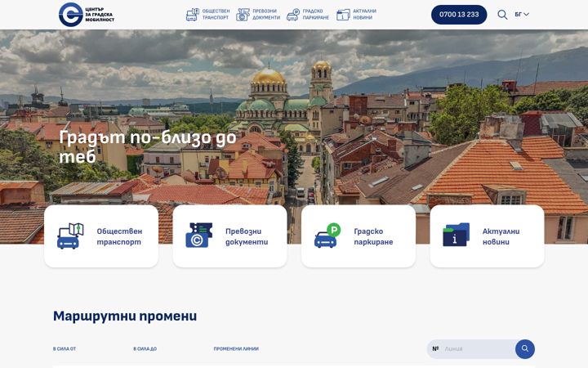Open the Актуални новини card label

point(501,236)
